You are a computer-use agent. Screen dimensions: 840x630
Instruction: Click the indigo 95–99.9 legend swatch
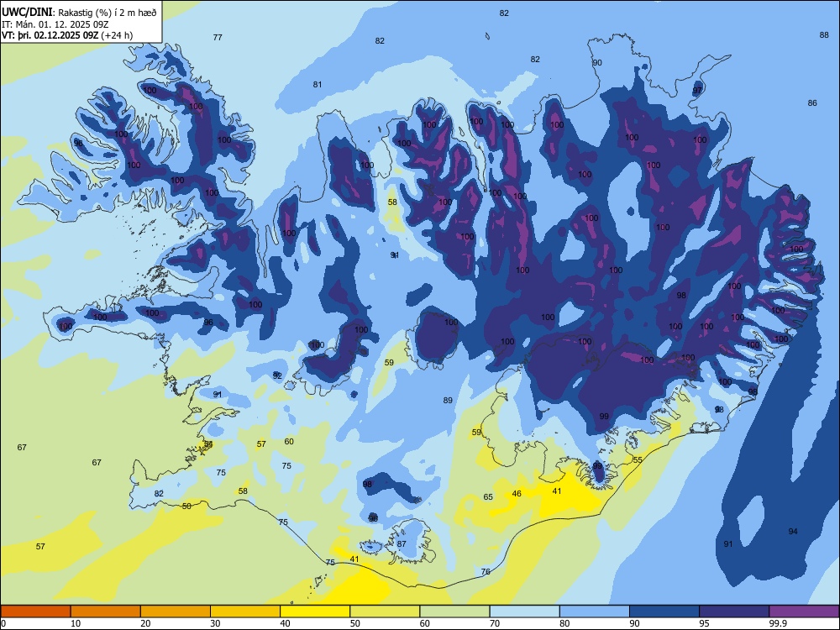(734, 612)
